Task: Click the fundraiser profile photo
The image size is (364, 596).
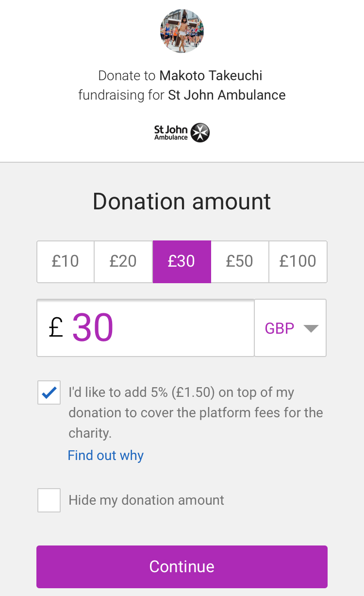Action: 182,31
